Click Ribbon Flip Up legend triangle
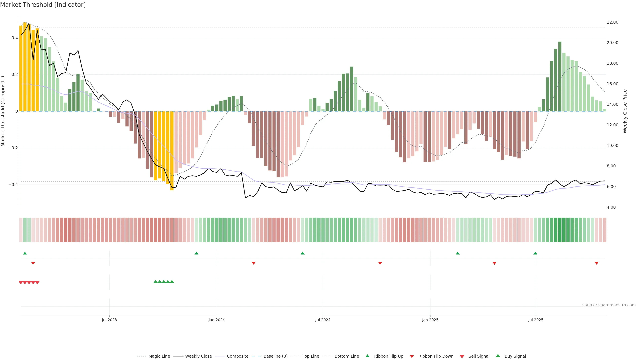The image size is (644, 362). (367, 356)
